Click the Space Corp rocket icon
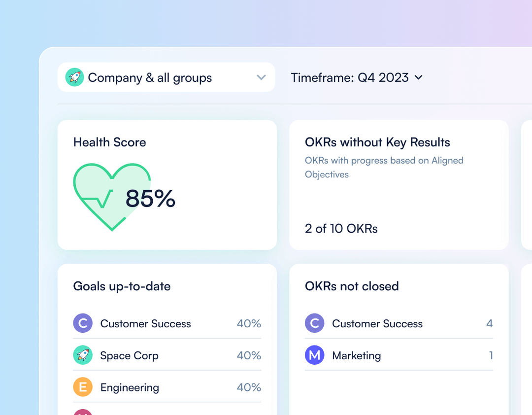The width and height of the screenshot is (532, 415). tap(83, 355)
